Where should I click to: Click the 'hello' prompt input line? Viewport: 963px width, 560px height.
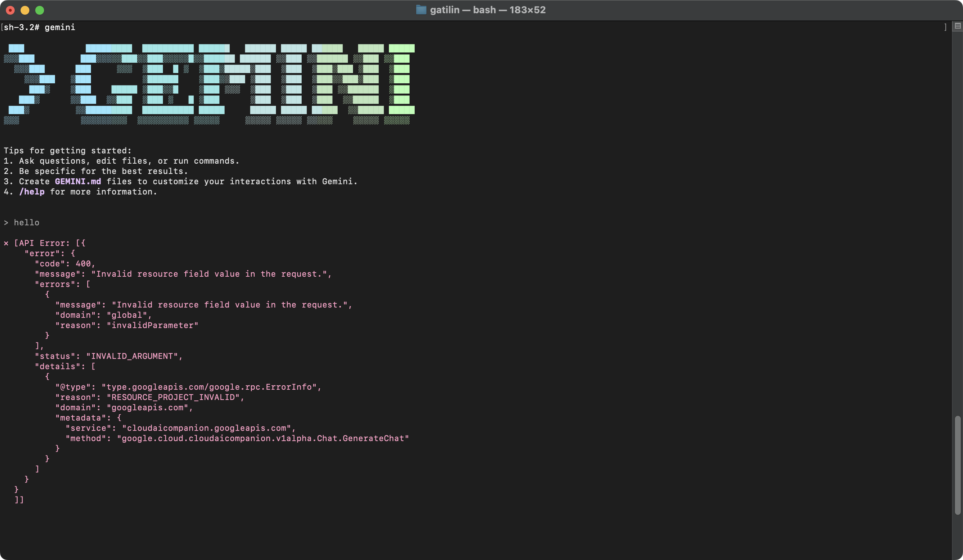click(x=26, y=223)
